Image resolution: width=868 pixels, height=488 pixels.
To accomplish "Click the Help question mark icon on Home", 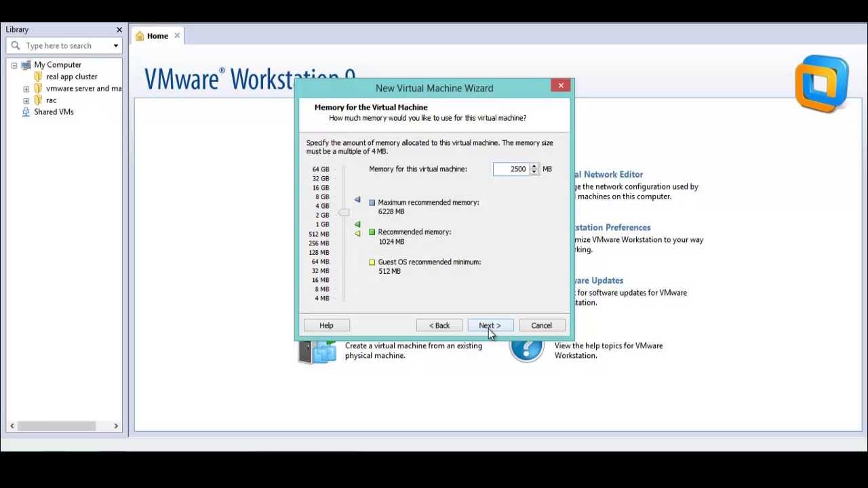I will [x=527, y=348].
